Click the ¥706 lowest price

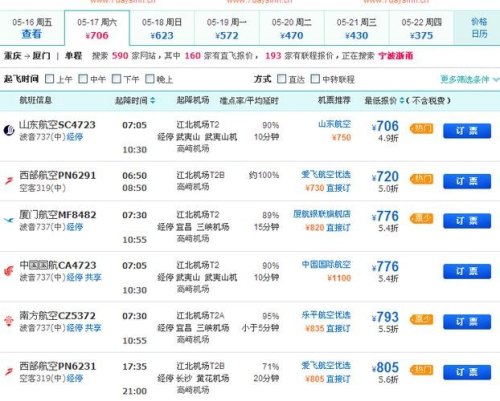385,126
